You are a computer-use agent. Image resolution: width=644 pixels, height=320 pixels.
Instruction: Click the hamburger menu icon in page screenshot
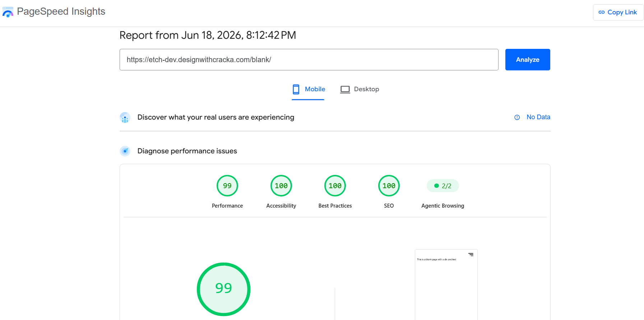coord(471,255)
